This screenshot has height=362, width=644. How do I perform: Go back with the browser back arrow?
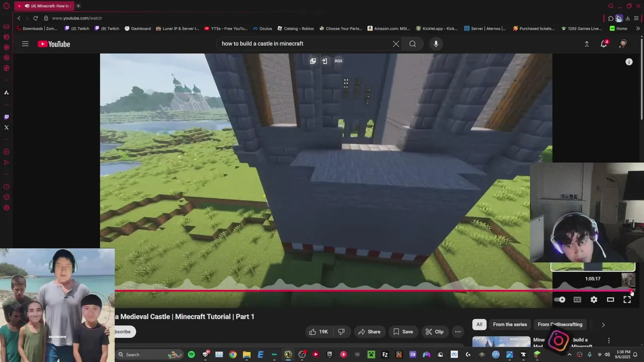pyautogui.click(x=19, y=18)
